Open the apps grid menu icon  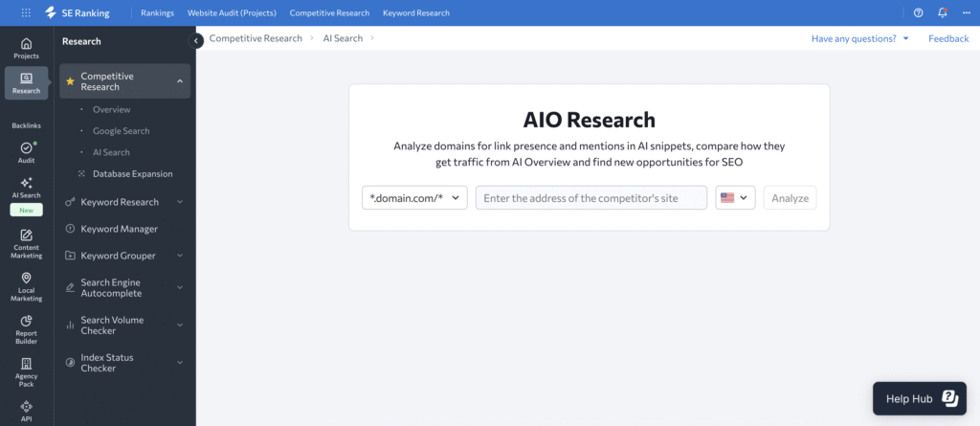(26, 12)
